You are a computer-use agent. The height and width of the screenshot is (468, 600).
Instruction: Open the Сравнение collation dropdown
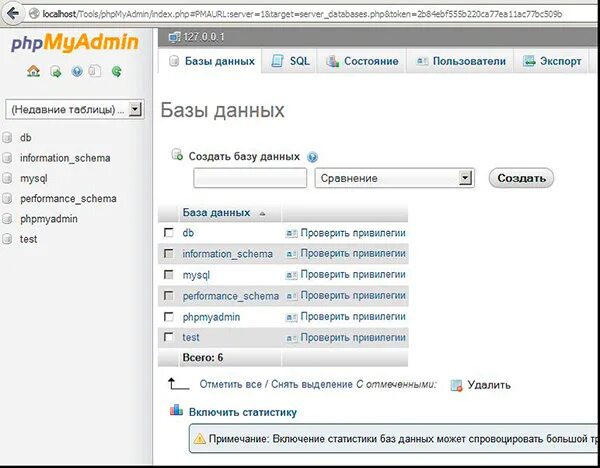(395, 178)
